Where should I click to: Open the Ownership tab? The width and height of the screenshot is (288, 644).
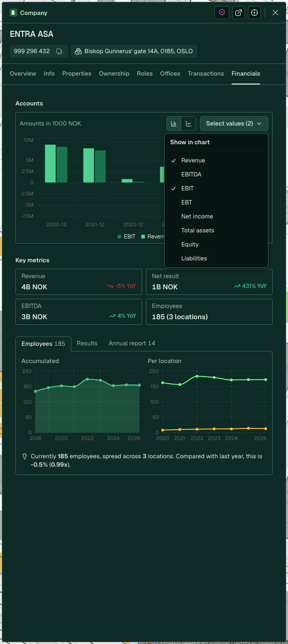(114, 74)
